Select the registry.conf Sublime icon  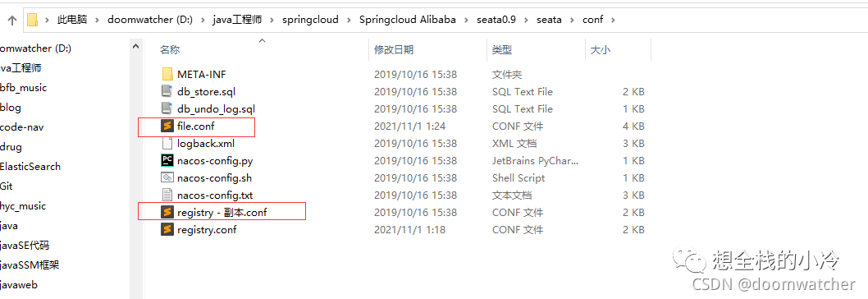pos(167,230)
